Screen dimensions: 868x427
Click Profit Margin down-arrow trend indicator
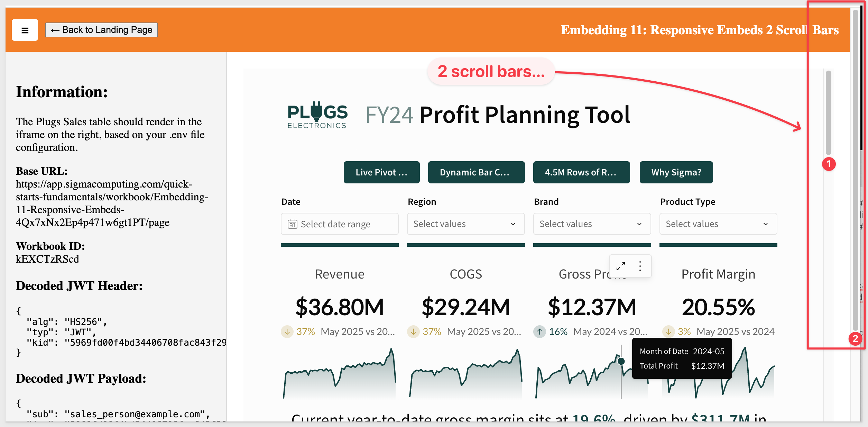point(668,331)
